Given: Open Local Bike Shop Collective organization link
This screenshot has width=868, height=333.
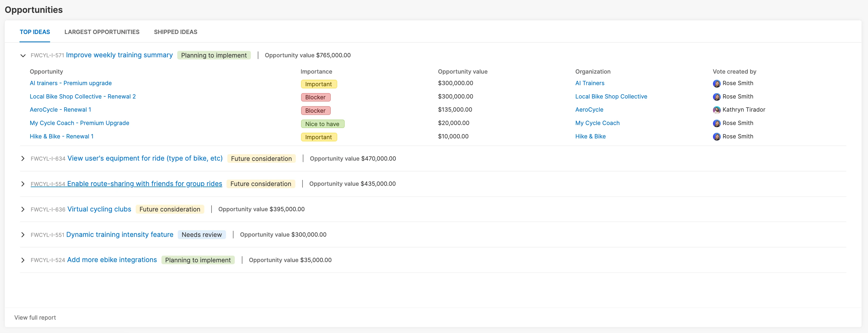Looking at the screenshot, I should click(x=611, y=96).
